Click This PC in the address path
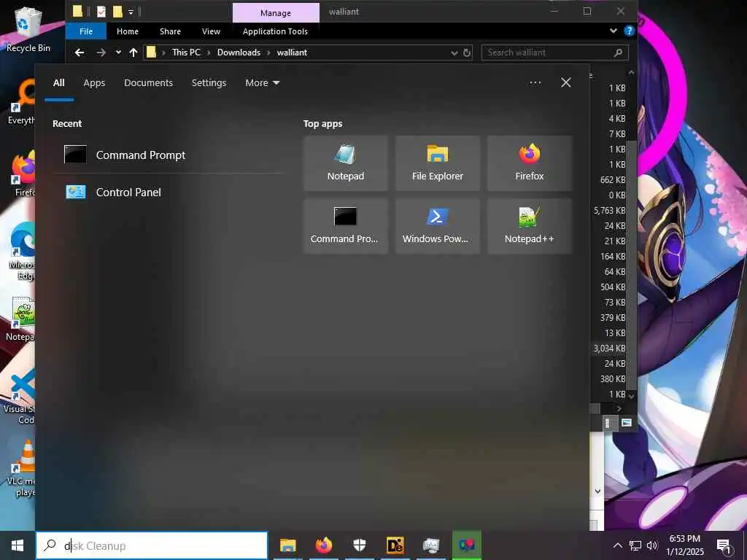747x560 pixels. tap(186, 52)
